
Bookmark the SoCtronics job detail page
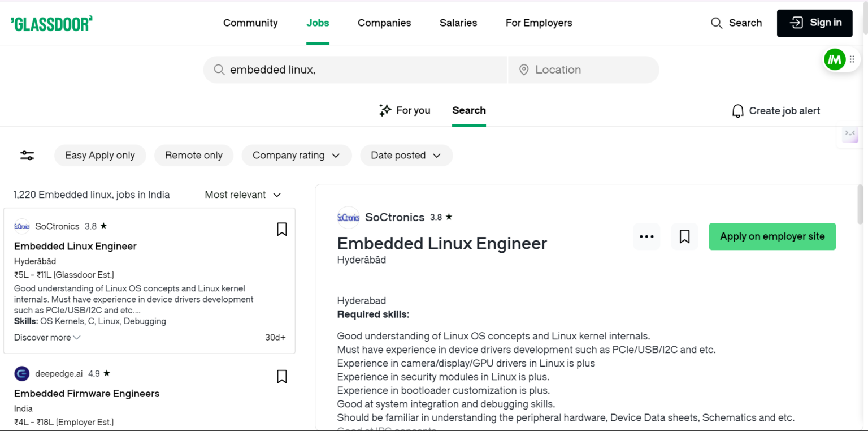click(x=684, y=236)
